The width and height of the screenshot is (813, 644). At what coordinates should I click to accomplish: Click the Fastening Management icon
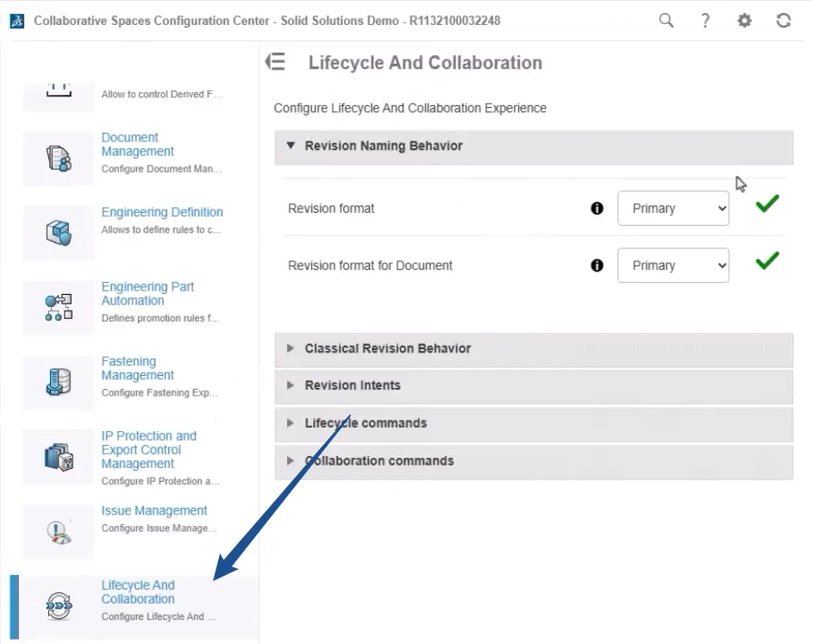coord(59,382)
